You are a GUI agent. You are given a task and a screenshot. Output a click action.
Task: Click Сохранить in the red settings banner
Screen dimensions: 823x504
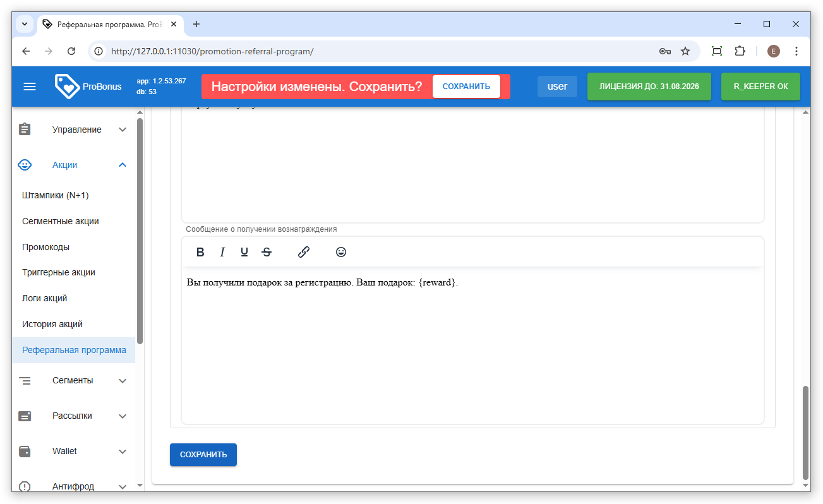click(x=466, y=87)
